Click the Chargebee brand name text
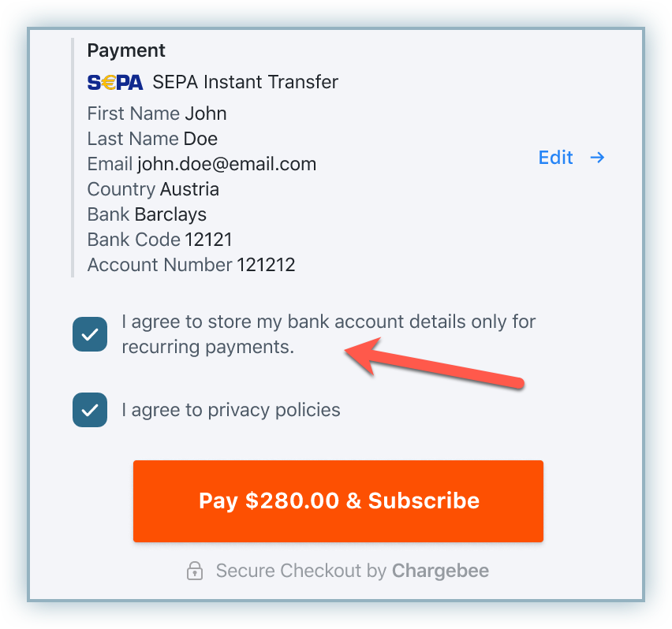672x629 pixels. (440, 571)
